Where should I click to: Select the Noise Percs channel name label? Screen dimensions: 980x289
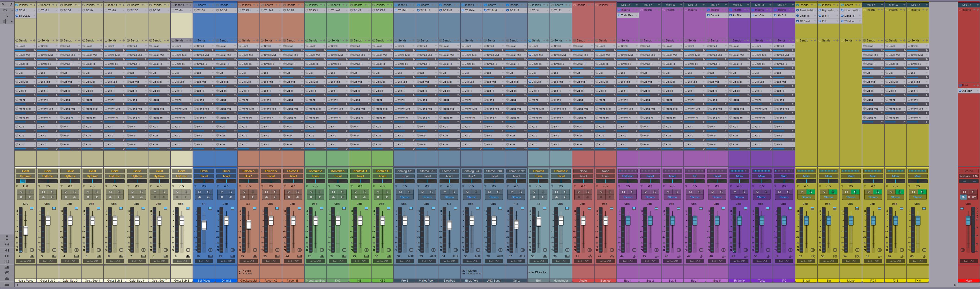coord(25,281)
